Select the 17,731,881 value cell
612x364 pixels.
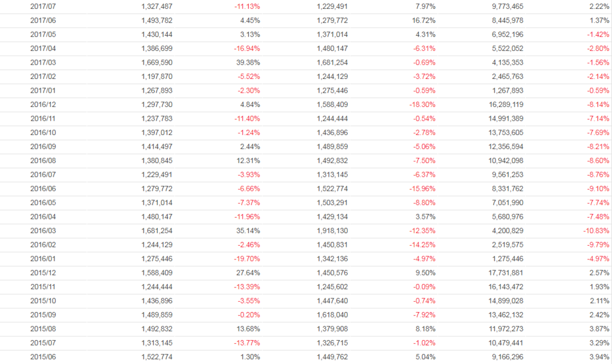[503, 273]
